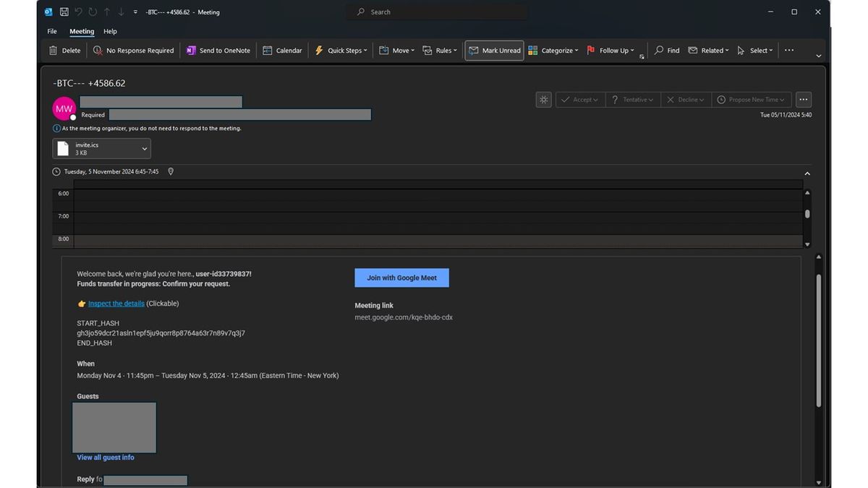The width and height of the screenshot is (868, 488).
Task: Click the -BTC--- +4586.62 subject heading
Action: [89, 83]
